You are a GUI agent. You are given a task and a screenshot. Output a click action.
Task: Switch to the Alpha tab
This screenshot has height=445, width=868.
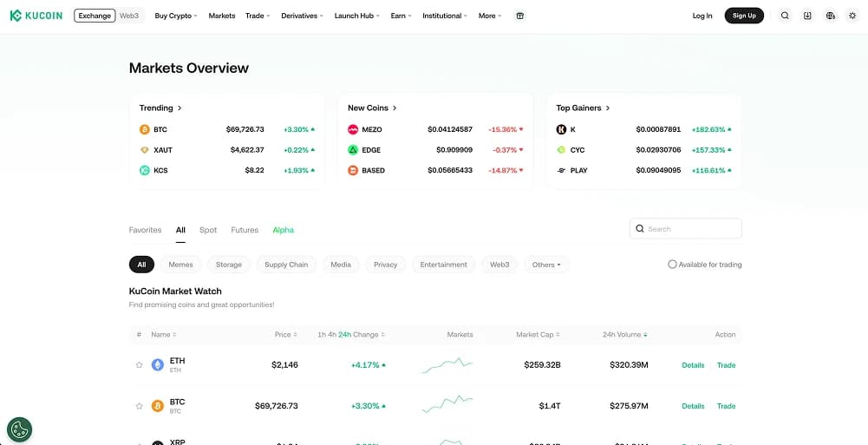click(x=283, y=230)
